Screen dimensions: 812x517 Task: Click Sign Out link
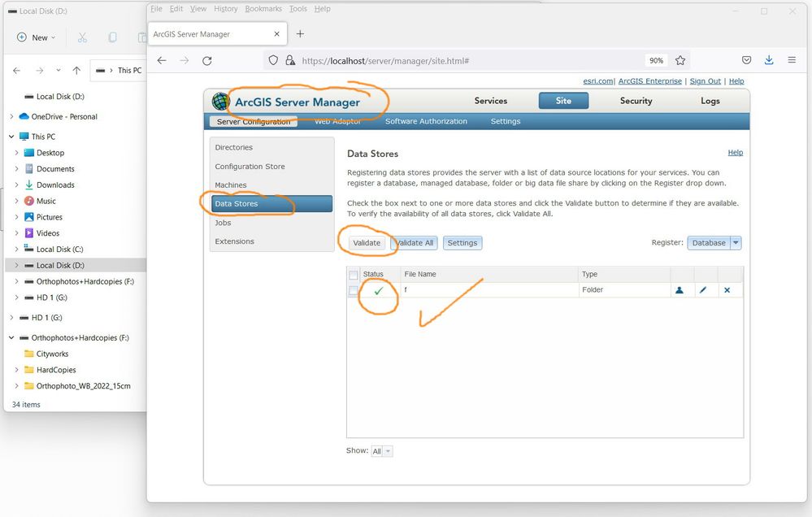pos(706,81)
